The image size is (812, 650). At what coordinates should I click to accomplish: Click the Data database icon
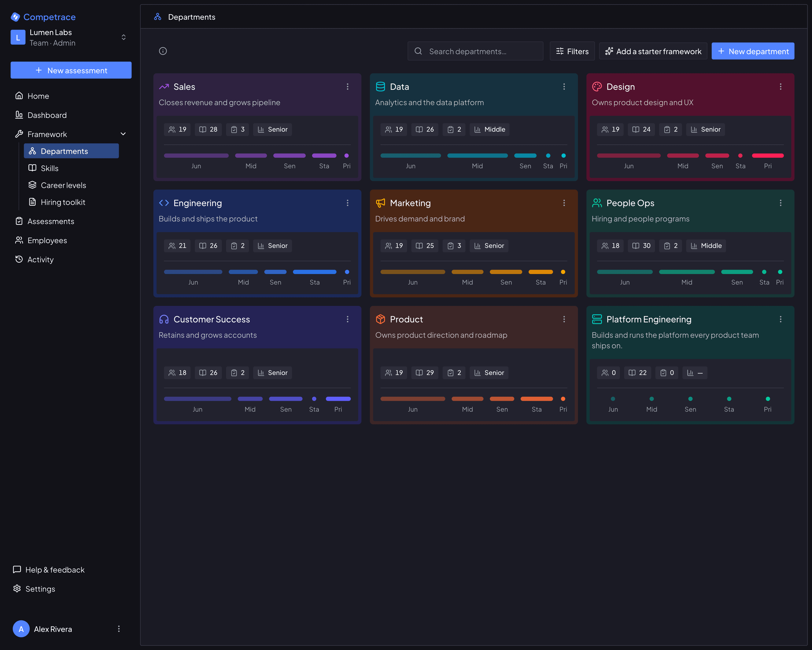coord(380,87)
